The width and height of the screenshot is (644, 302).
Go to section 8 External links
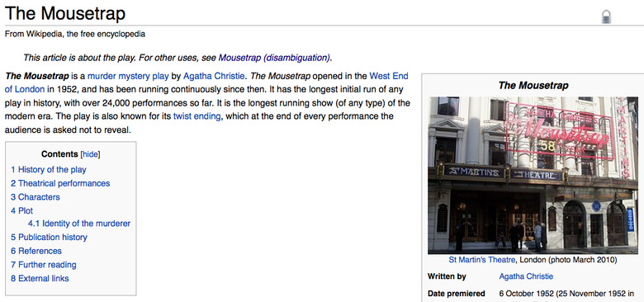tap(40, 278)
